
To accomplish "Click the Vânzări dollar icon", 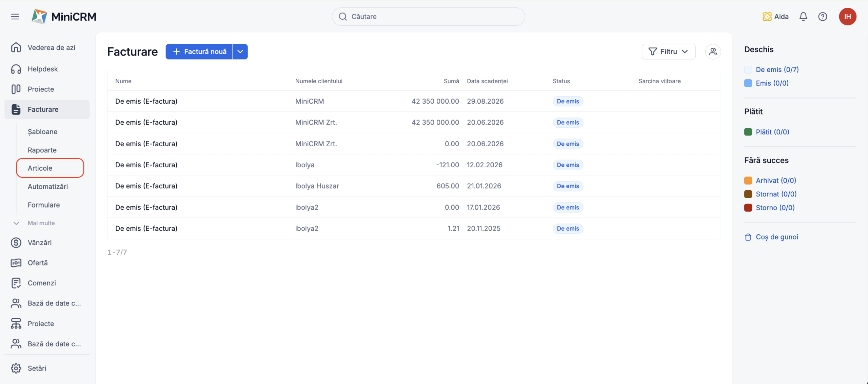I will click(x=16, y=242).
